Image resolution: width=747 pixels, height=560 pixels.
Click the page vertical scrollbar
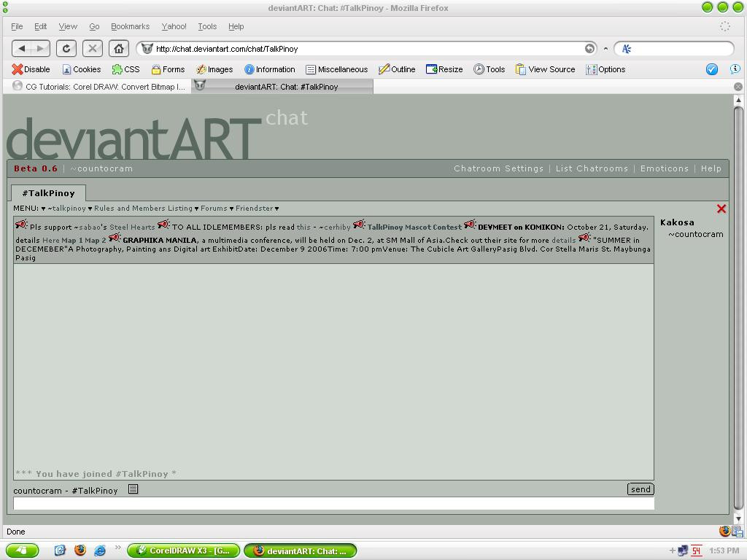[738, 309]
